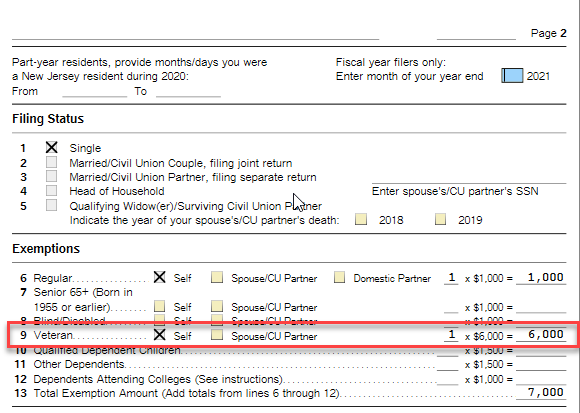
Task: Check Regular exemption Spouse/CU Partner box
Action: click(217, 277)
